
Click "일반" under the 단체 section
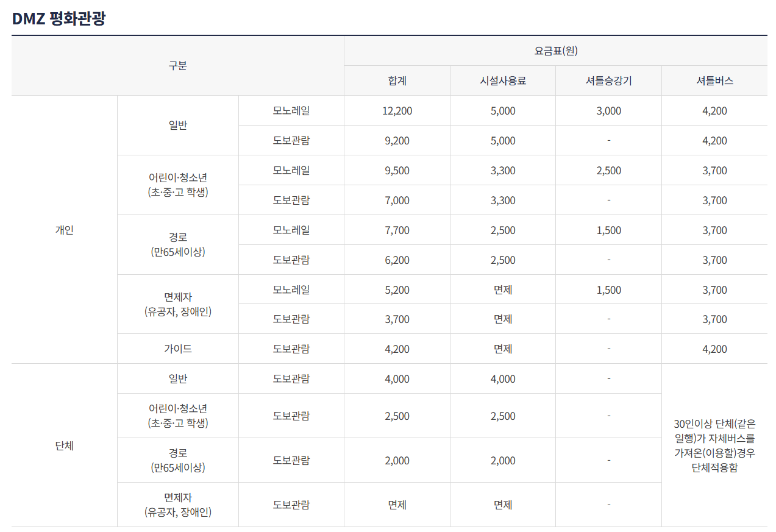(x=177, y=379)
